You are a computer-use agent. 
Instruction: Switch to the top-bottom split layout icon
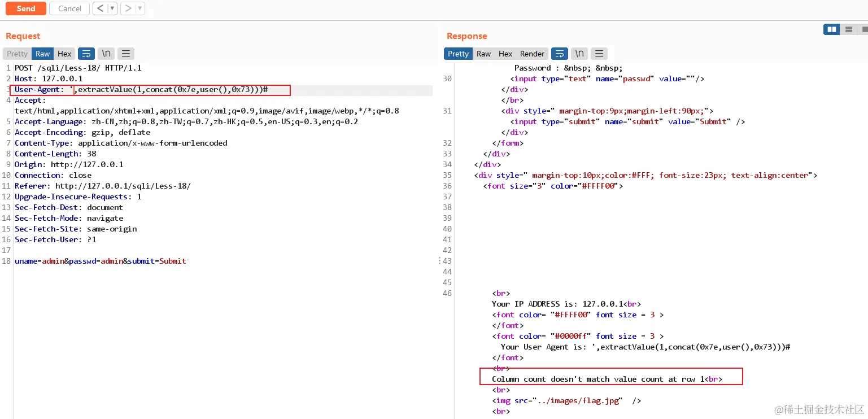click(x=848, y=29)
